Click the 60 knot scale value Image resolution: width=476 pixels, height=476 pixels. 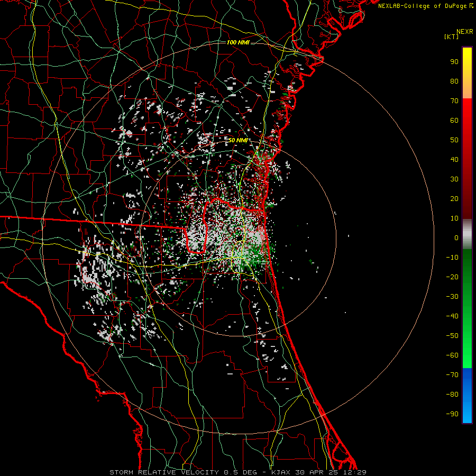[454, 121]
